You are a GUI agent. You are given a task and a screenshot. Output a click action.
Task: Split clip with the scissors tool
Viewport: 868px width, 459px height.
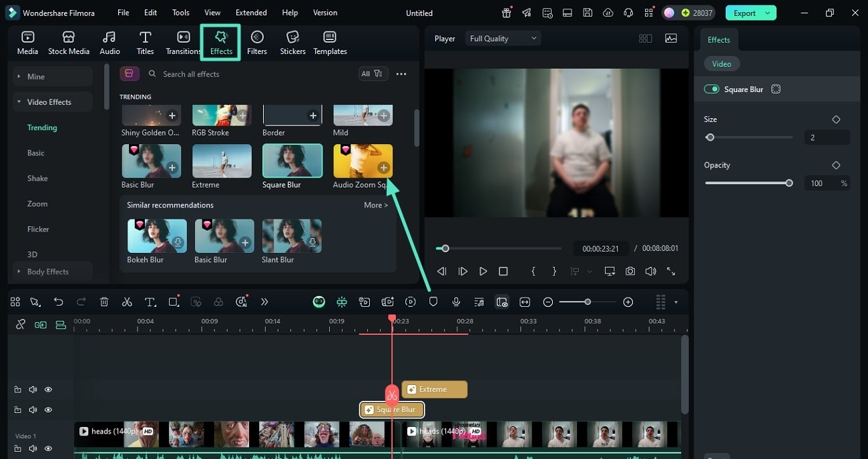127,302
